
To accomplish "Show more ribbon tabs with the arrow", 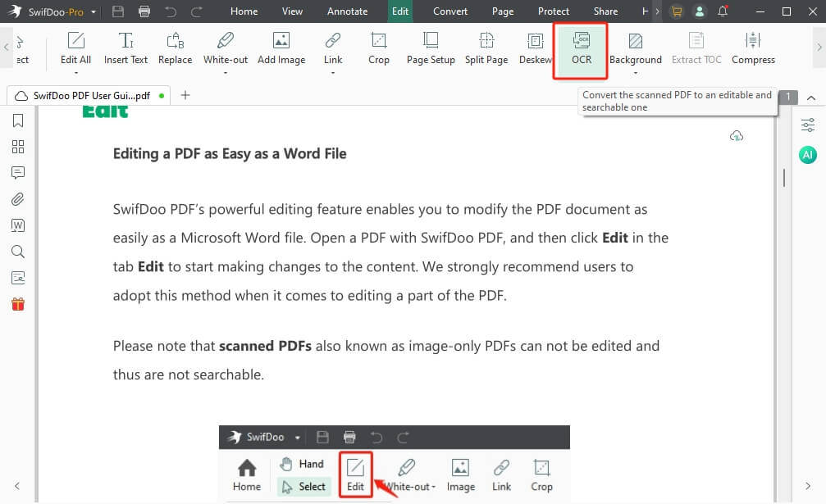I will point(657,11).
